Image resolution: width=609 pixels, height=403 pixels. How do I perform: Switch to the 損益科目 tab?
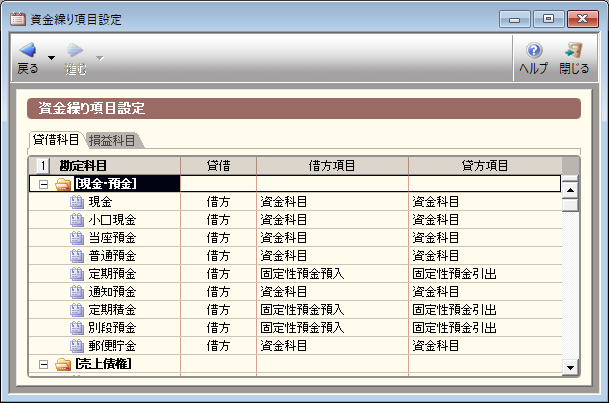click(112, 140)
